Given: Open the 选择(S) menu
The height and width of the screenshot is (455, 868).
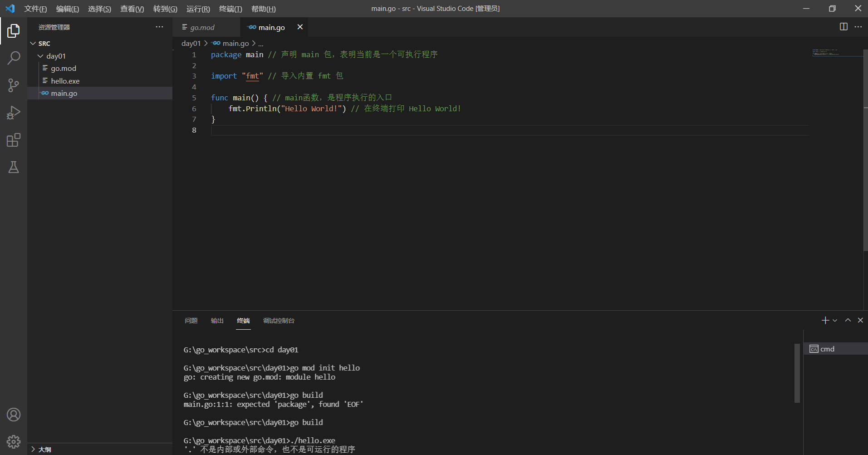Looking at the screenshot, I should (x=99, y=9).
